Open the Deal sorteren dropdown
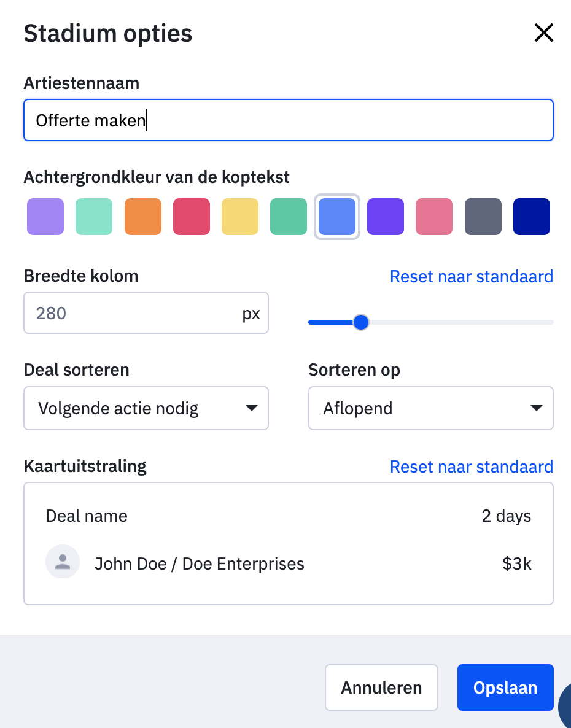 coord(146,408)
